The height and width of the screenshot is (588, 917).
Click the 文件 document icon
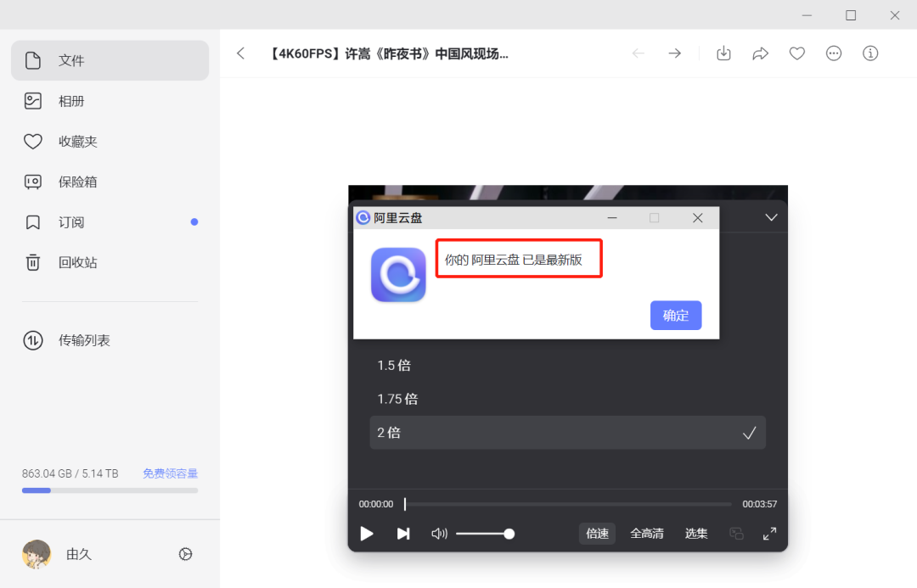click(x=33, y=60)
